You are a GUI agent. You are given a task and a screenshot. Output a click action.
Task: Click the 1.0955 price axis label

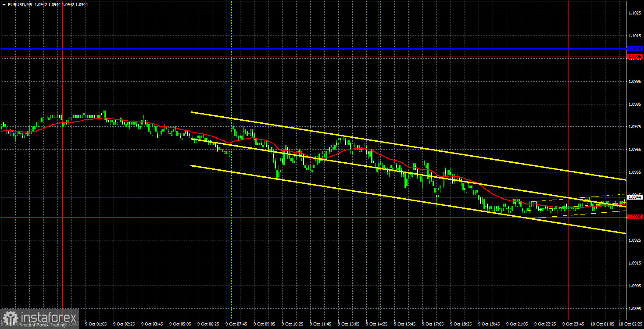[x=635, y=172]
